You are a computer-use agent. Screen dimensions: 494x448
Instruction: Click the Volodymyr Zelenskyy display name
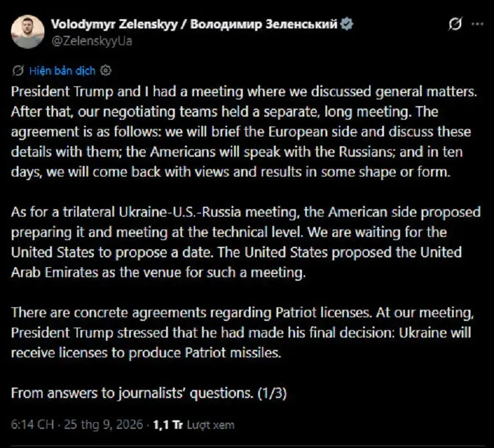coord(114,24)
